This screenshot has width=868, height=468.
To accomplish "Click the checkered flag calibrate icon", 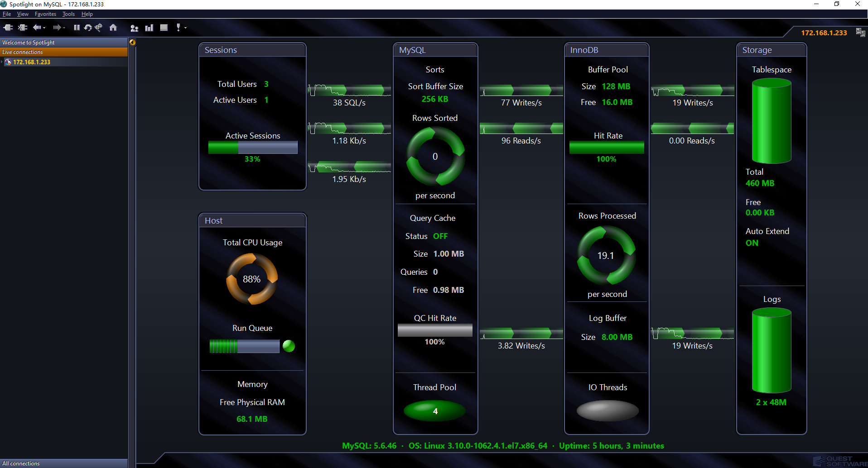I will pos(98,28).
